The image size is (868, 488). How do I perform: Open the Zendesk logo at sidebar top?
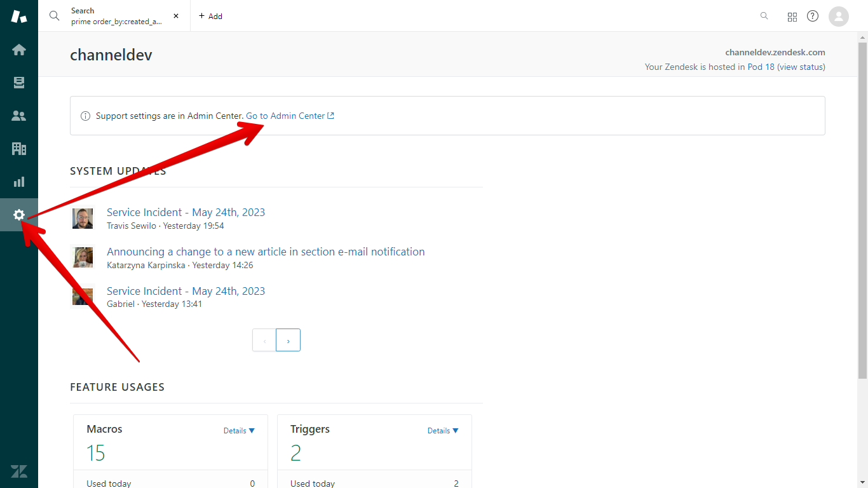coord(19,17)
